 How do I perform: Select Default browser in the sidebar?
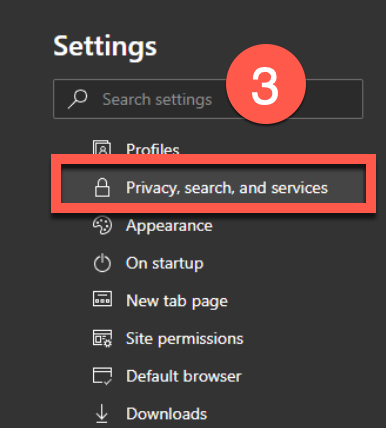(184, 376)
